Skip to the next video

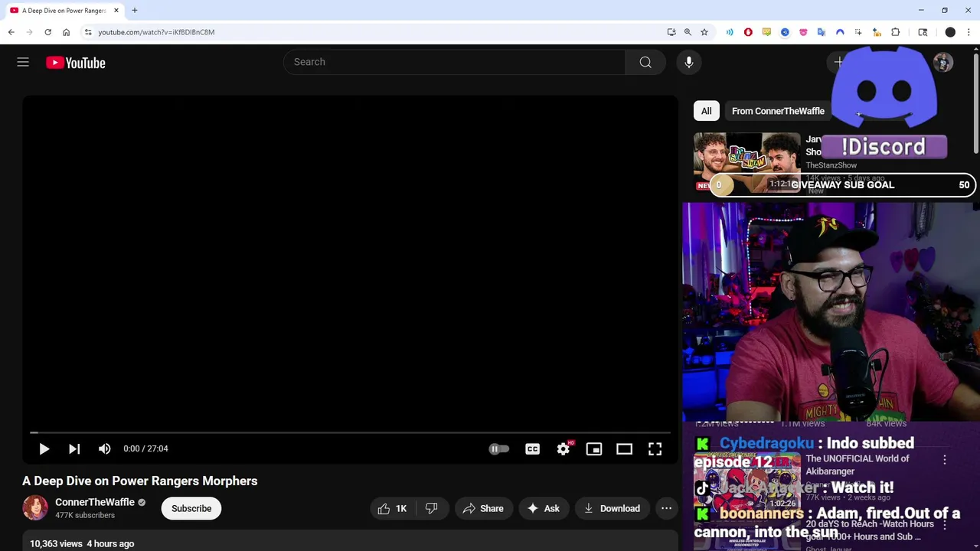click(74, 448)
